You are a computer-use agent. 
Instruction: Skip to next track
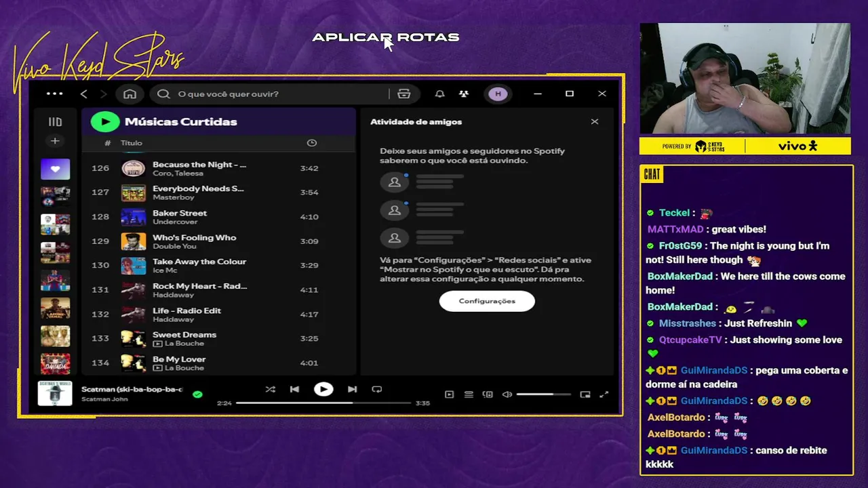click(x=352, y=389)
